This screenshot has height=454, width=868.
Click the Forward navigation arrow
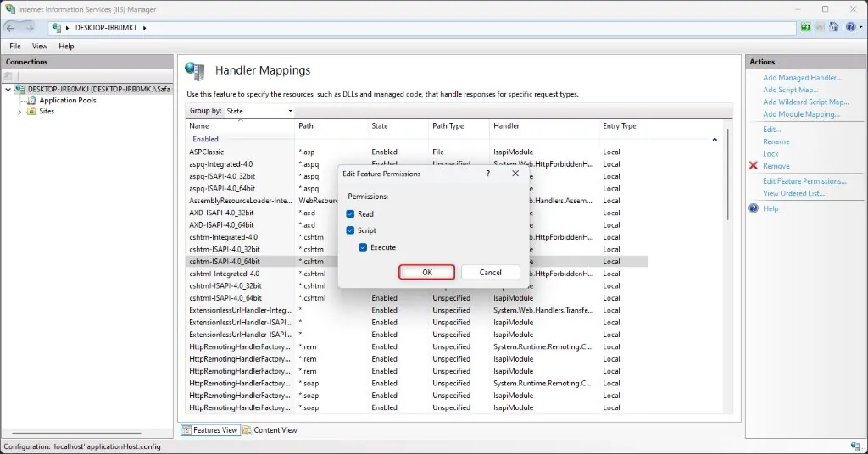pos(30,28)
